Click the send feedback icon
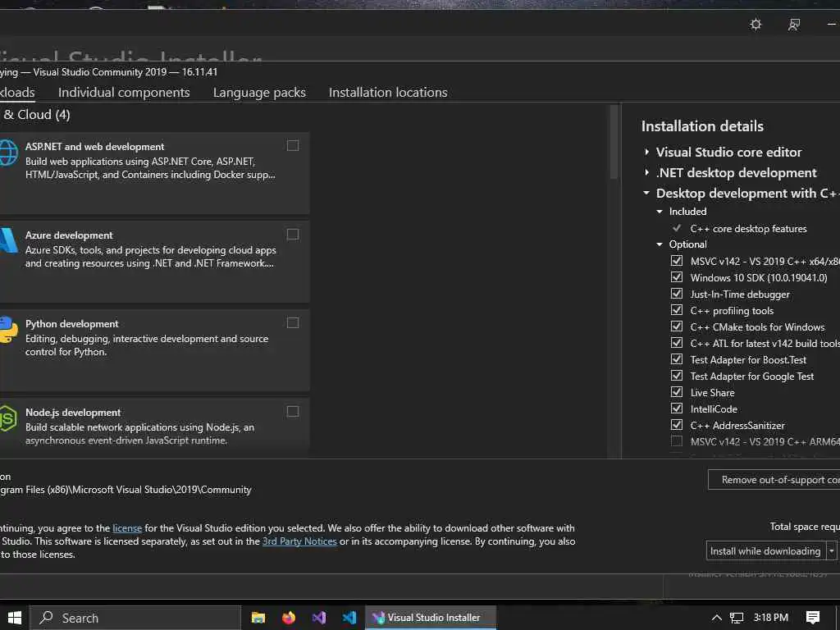The image size is (840, 630). [794, 24]
